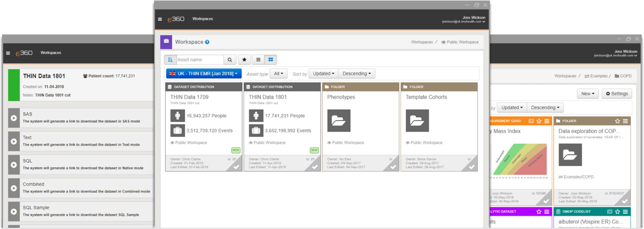The image size is (644, 229).
Task: Open the menu icon on the Measurement Card header
Action: [x=547, y=121]
